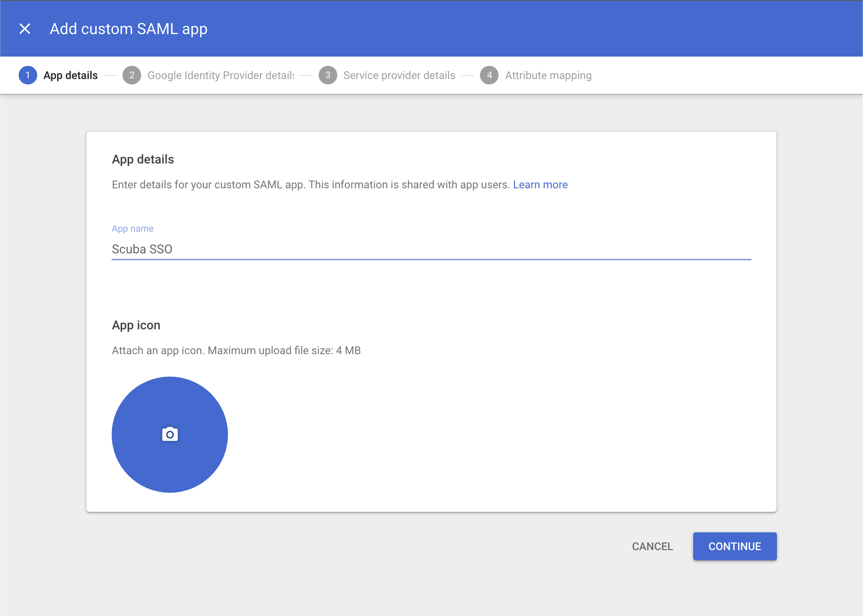Viewport: 863px width, 616px height.
Task: Click the camera icon to upload app icon
Action: point(170,434)
